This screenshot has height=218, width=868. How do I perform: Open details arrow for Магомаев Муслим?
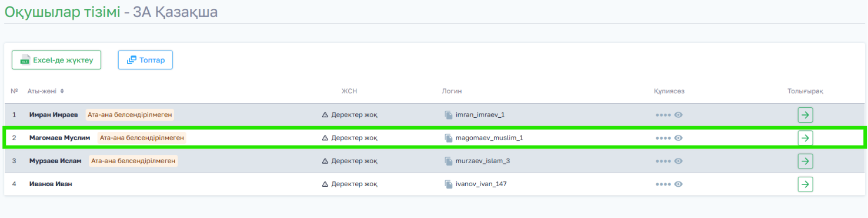[805, 138]
